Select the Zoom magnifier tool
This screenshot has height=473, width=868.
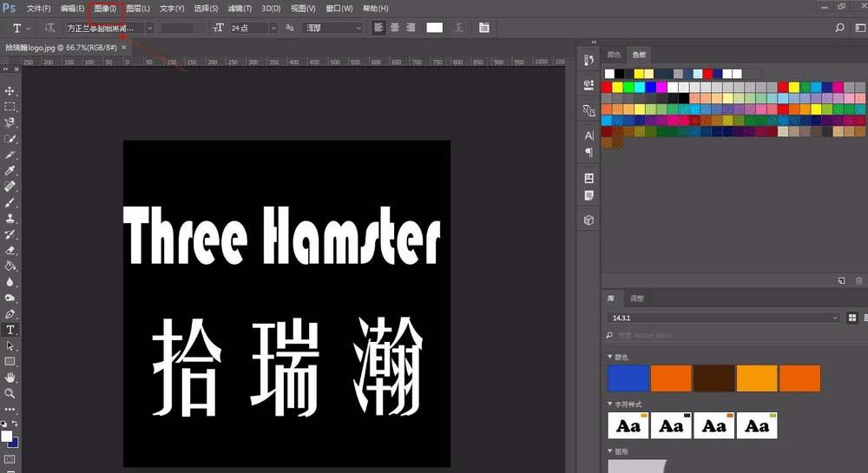click(10, 393)
